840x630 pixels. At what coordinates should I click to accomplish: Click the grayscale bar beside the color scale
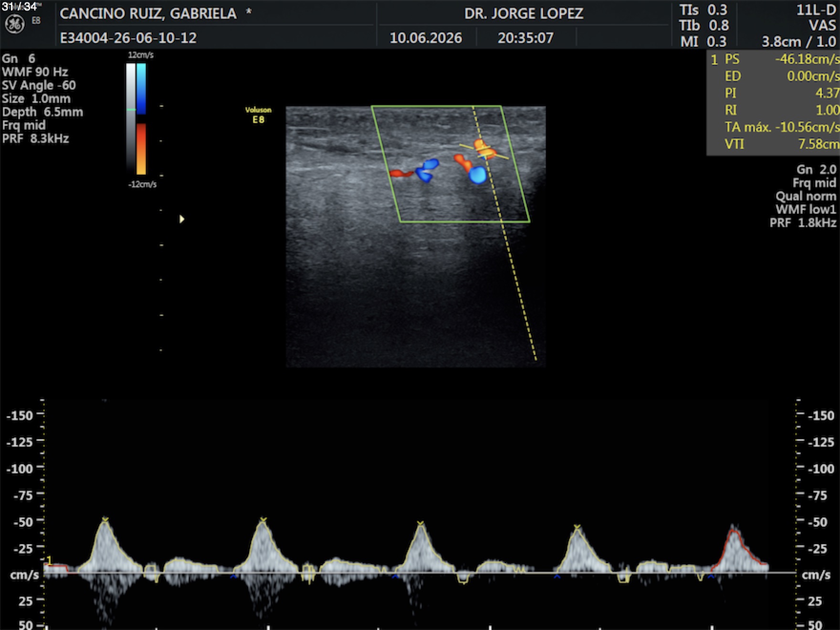pyautogui.click(x=131, y=119)
